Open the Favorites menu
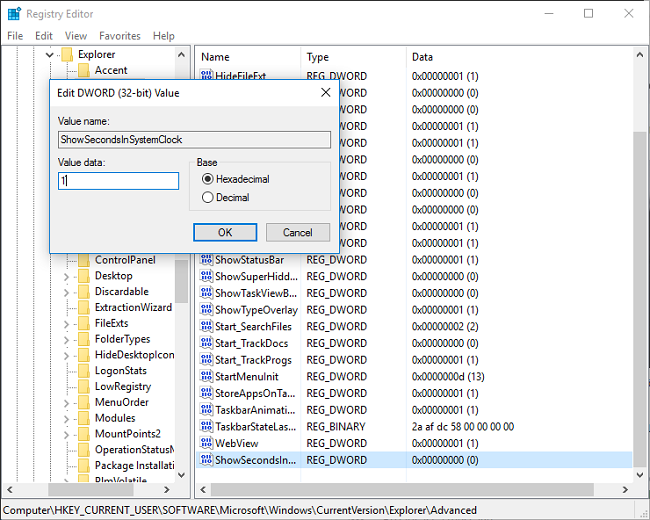This screenshot has width=650, height=520. click(119, 36)
